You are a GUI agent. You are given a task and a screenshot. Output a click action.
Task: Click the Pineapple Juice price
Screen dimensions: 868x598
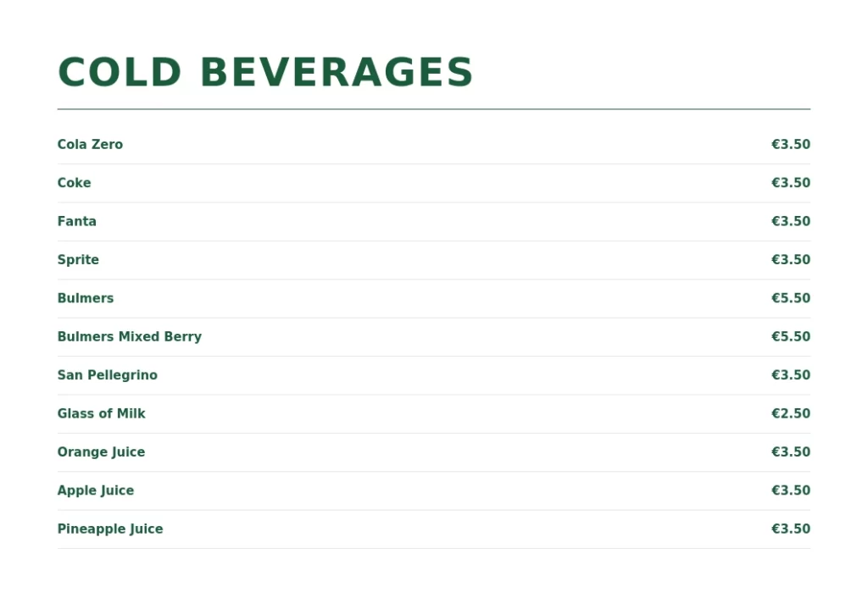coord(790,529)
